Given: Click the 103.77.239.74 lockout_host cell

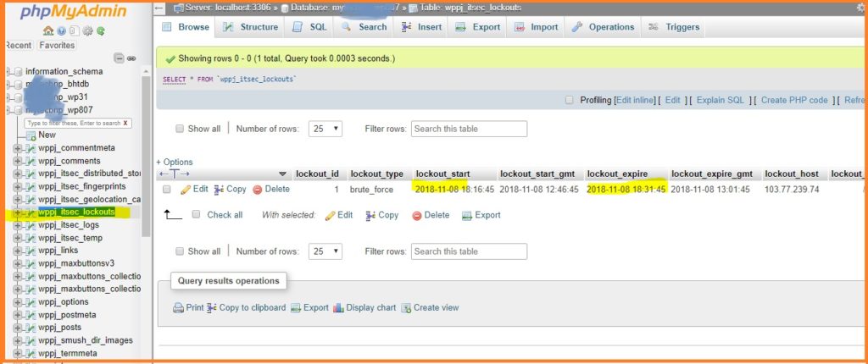Looking at the screenshot, I should (792, 189).
